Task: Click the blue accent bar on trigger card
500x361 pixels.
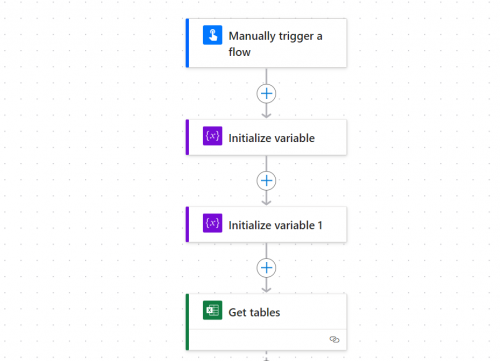Action: [187, 43]
